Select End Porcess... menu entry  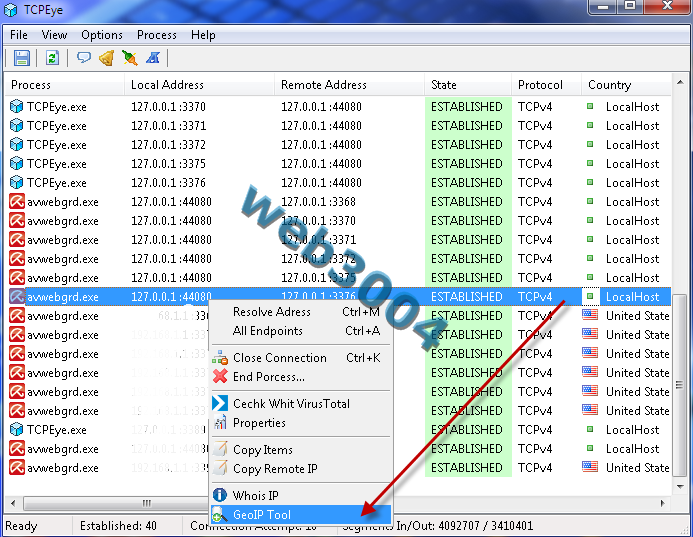[x=301, y=377]
